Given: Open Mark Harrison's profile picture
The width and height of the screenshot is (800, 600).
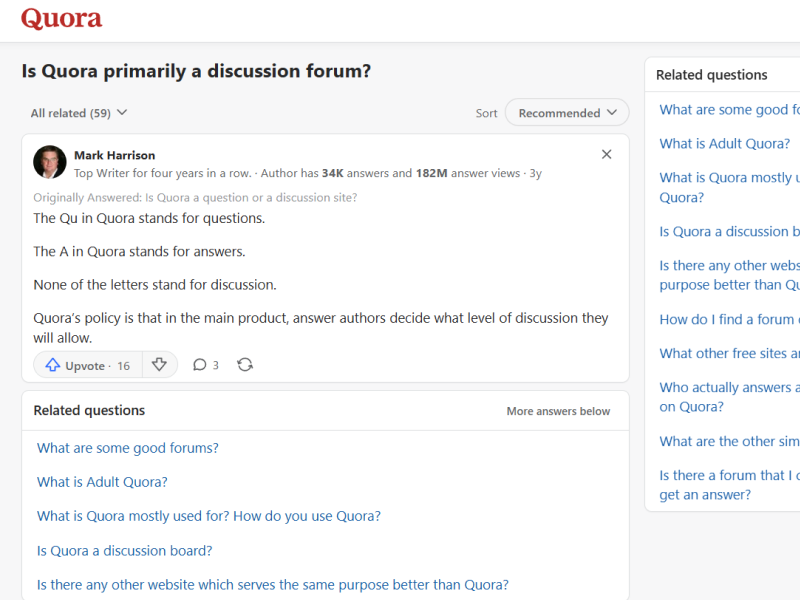Looking at the screenshot, I should click(x=49, y=162).
